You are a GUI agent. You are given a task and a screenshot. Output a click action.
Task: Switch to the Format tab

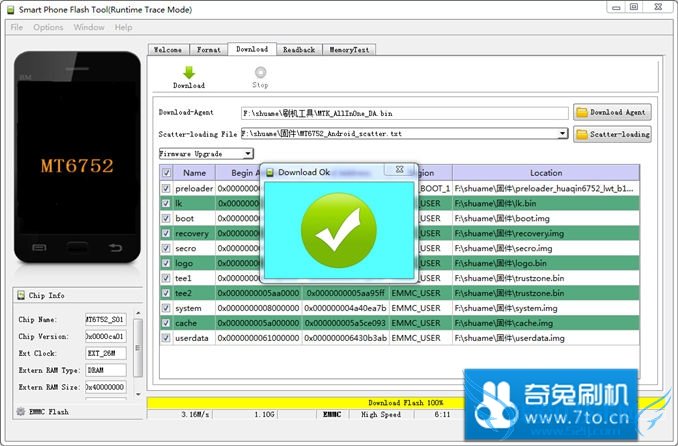(x=208, y=50)
